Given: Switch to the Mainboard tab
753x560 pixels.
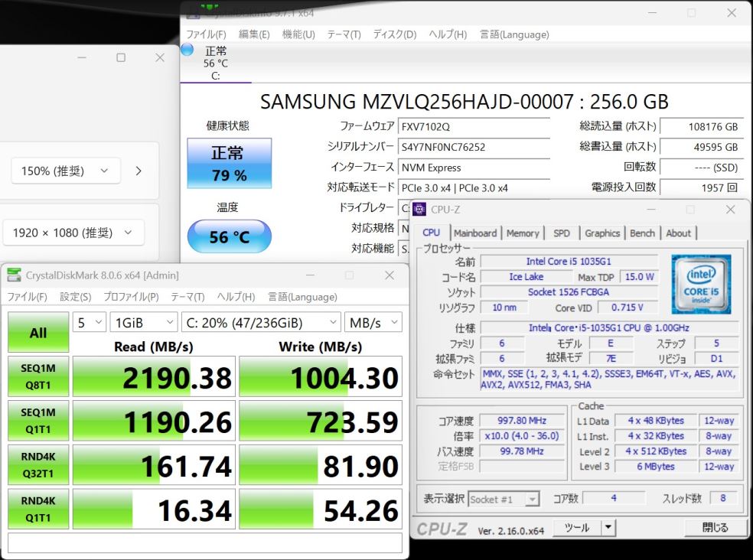Looking at the screenshot, I should point(474,233).
